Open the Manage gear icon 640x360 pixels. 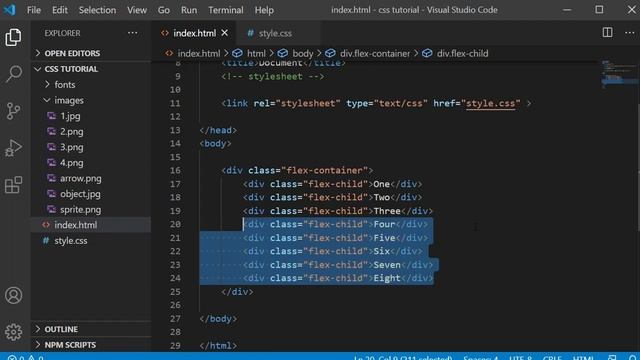(x=13, y=332)
